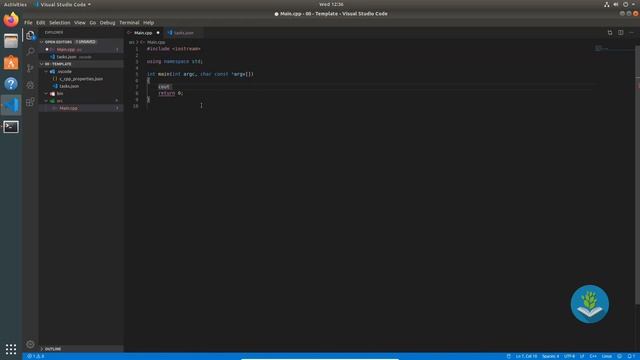Switch to the Main.cpp editor tab
The image size is (640, 360).
pyautogui.click(x=143, y=33)
